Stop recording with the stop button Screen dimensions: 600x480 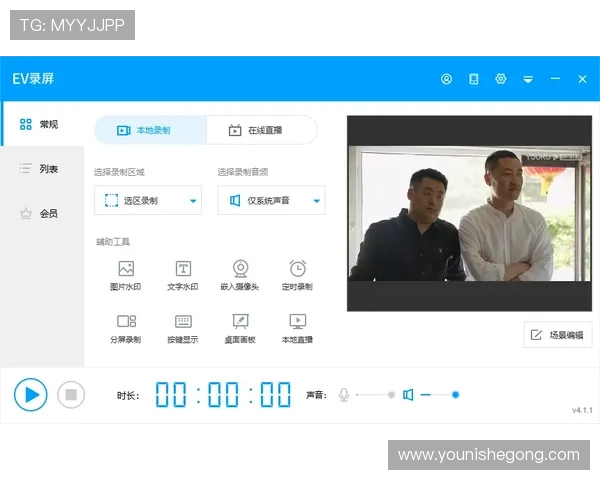pyautogui.click(x=71, y=395)
